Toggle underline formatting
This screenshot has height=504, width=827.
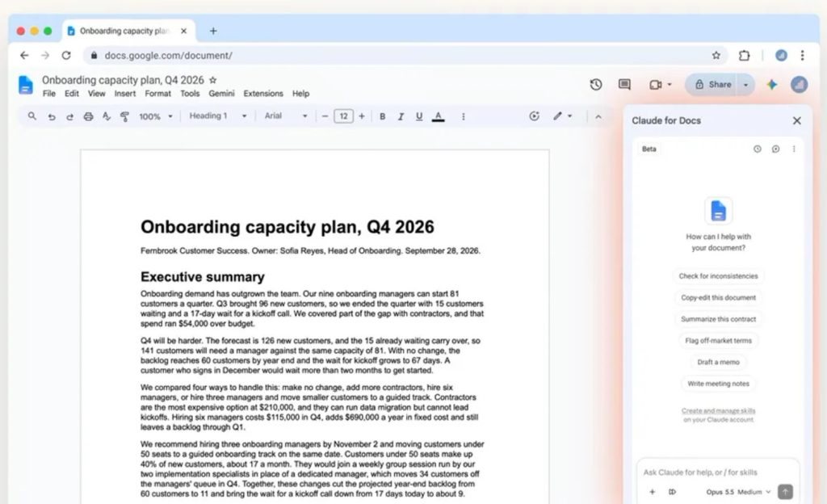click(419, 116)
